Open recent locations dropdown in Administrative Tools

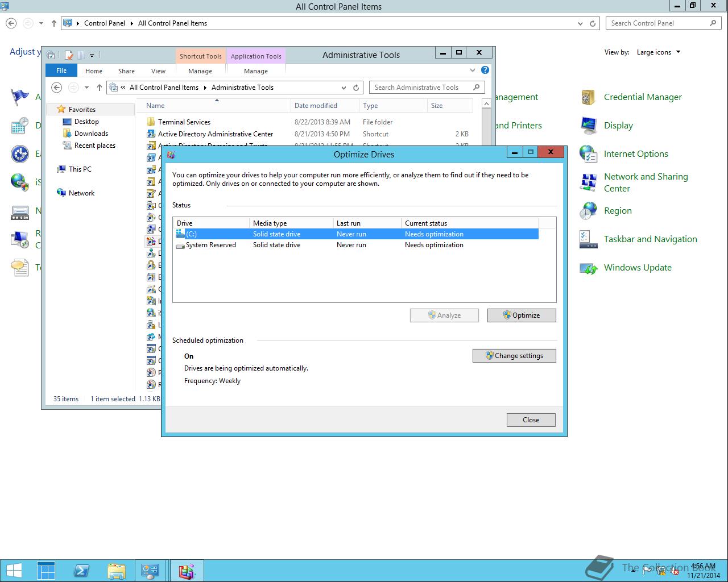point(86,88)
